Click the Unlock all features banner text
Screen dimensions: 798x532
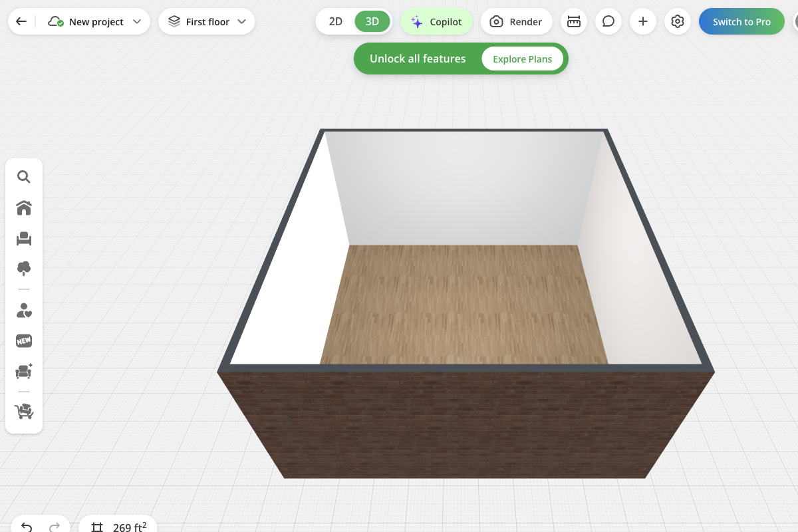418,59
